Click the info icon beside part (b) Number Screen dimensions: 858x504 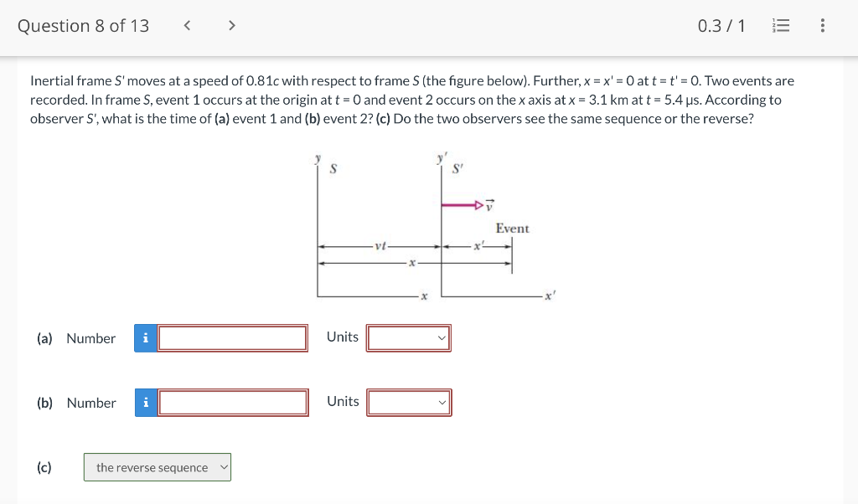[146, 403]
